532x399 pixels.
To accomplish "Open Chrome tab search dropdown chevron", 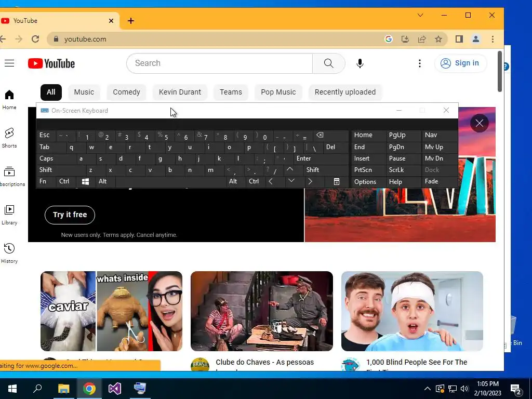I will point(420,15).
